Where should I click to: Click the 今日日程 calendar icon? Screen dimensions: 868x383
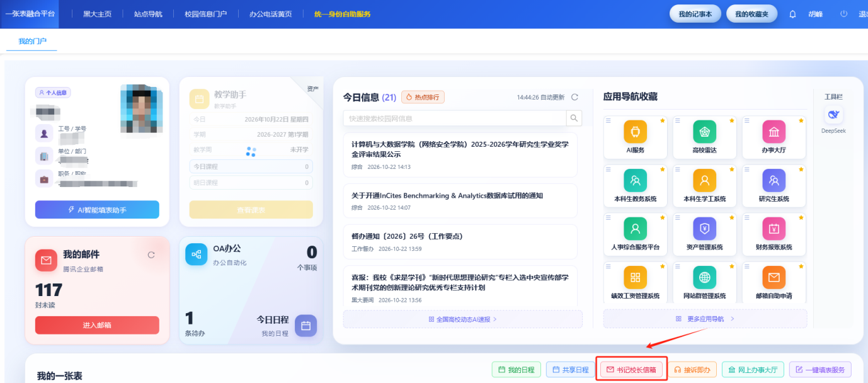(x=306, y=326)
